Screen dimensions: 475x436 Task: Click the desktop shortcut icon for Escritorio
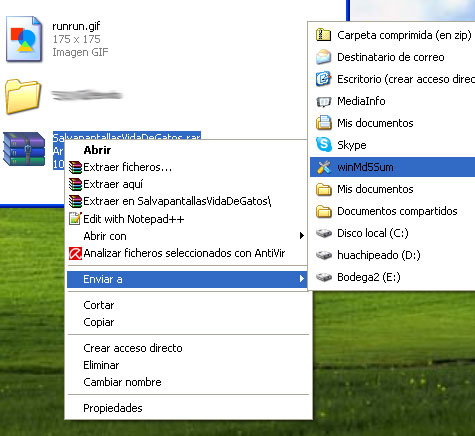(x=323, y=79)
